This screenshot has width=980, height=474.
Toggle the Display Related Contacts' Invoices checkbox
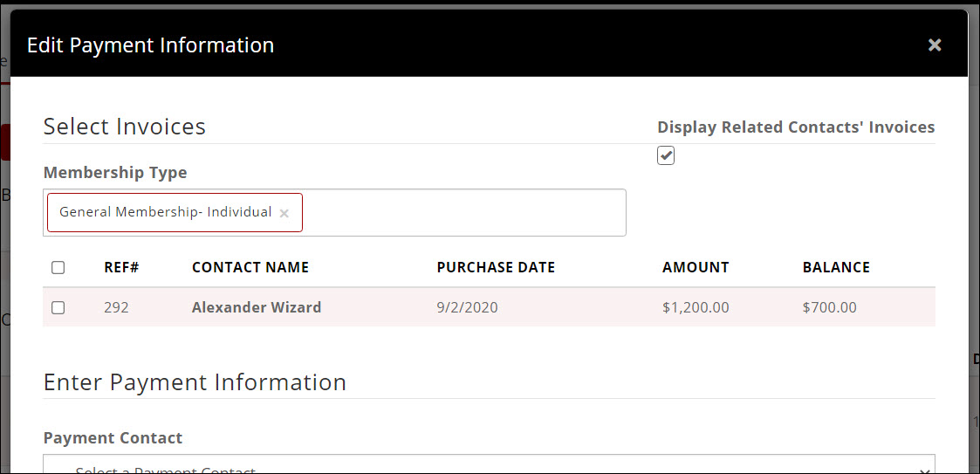coord(666,155)
